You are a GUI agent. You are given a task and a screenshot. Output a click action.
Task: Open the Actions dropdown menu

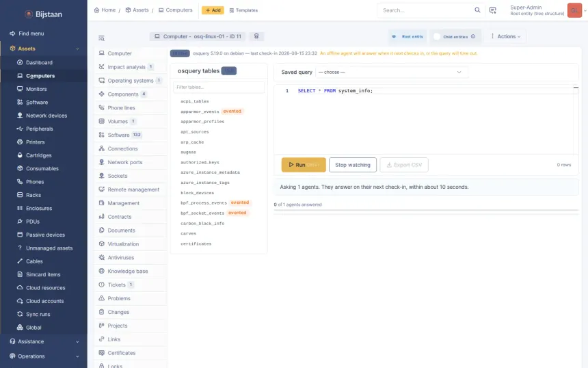506,36
